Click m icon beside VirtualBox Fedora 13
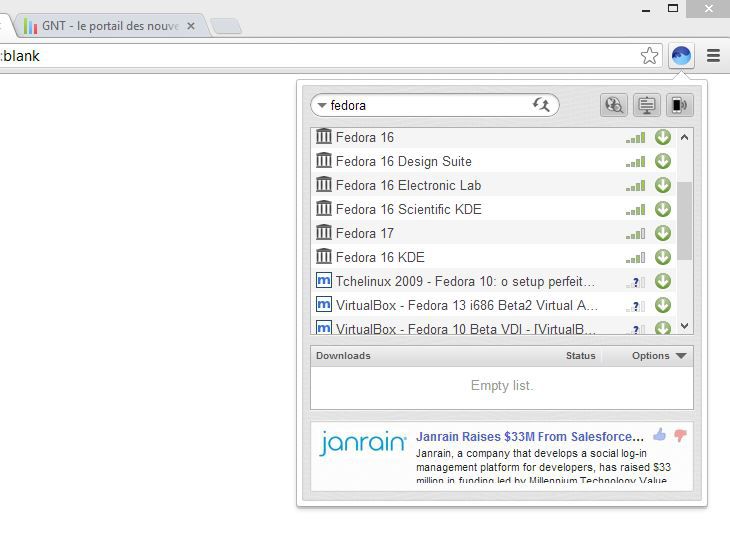 tap(324, 305)
